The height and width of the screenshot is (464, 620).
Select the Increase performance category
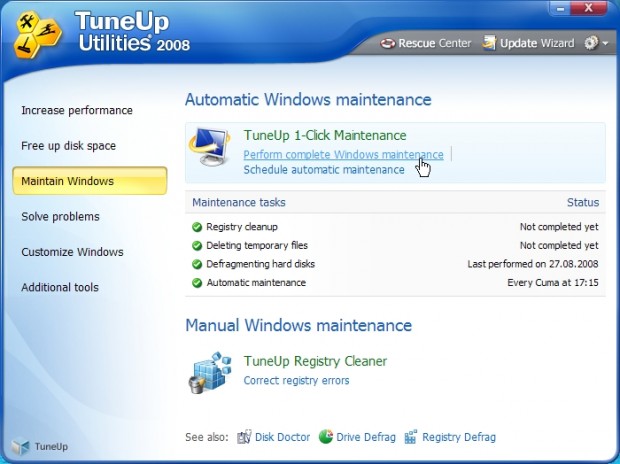77,110
